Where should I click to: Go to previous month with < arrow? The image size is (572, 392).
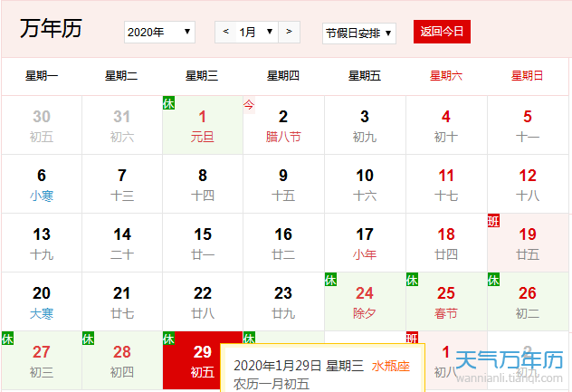(x=225, y=32)
